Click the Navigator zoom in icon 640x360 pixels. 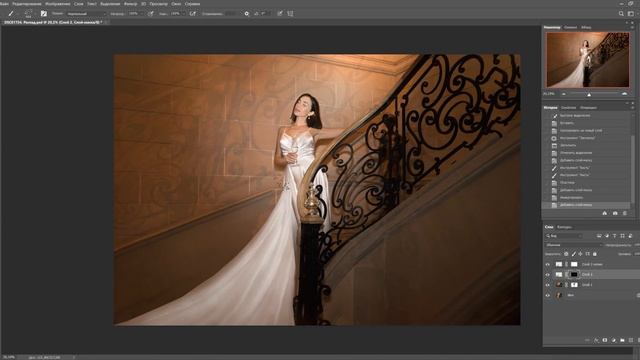coord(624,94)
